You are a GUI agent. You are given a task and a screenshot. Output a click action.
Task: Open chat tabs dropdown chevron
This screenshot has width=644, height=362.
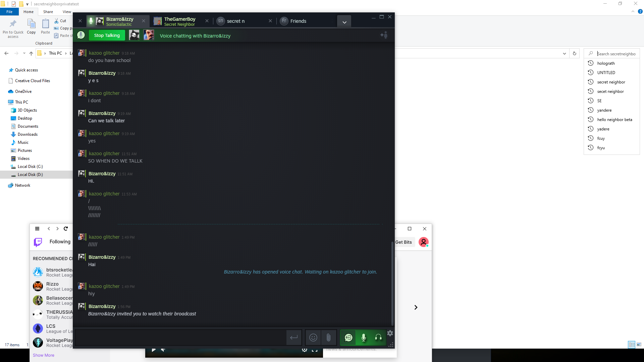(344, 22)
